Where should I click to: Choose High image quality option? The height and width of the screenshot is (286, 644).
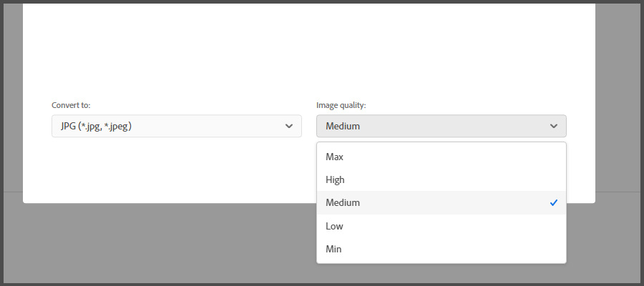[x=441, y=179]
